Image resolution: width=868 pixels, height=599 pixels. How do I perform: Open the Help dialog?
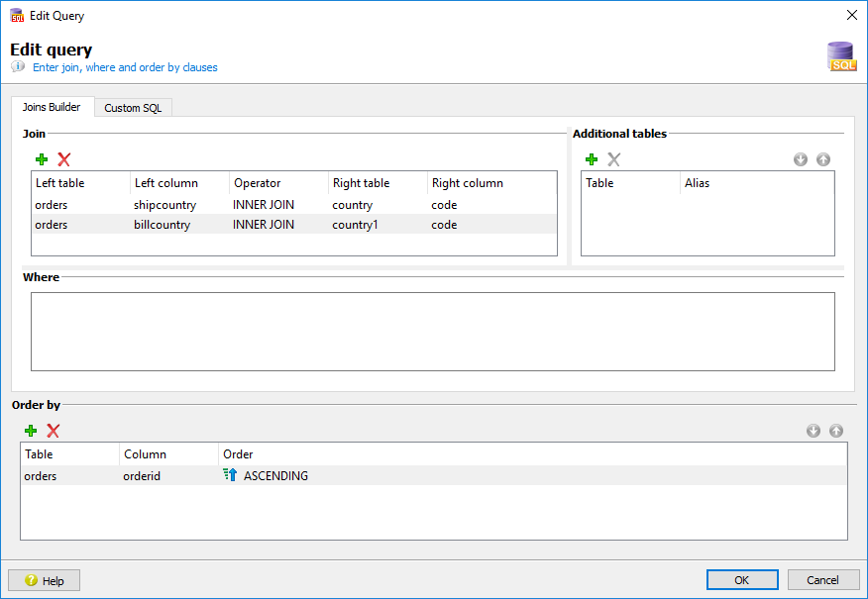click(44, 580)
